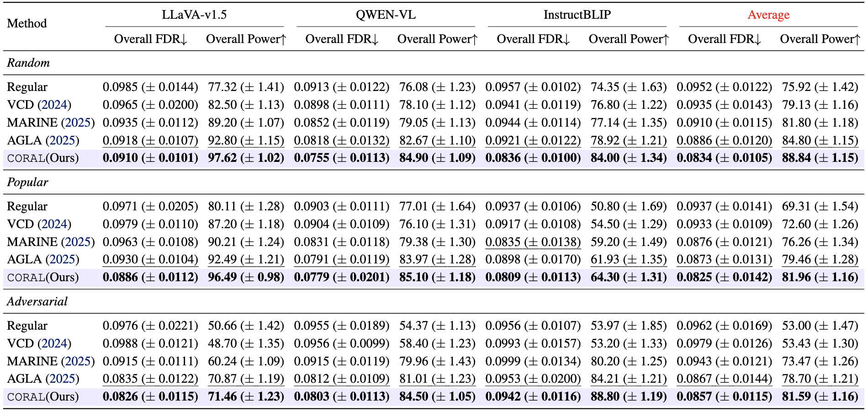The height and width of the screenshot is (412, 868).
Task: Open MARINE 2025 citation in Random section
Action: click(x=78, y=123)
